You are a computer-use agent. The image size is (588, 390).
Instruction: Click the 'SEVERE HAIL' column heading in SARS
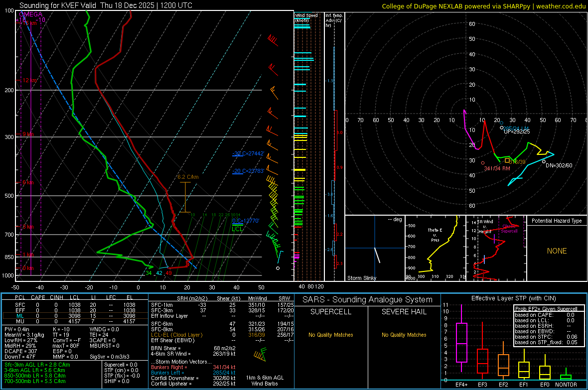(x=404, y=312)
